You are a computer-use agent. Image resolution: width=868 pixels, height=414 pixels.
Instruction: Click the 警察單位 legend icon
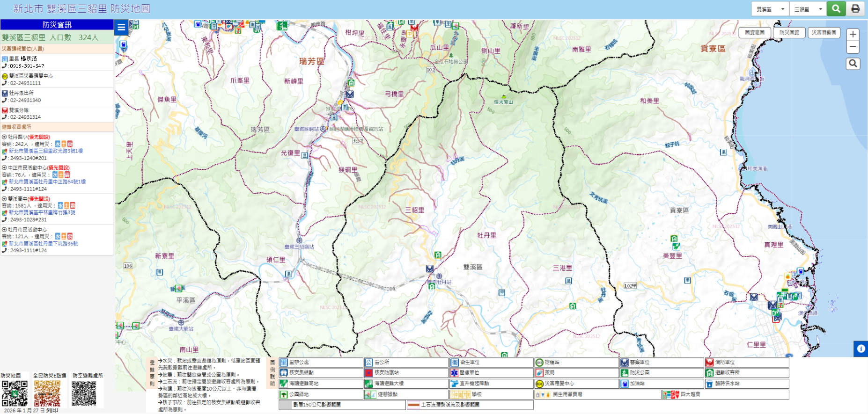tap(625, 363)
